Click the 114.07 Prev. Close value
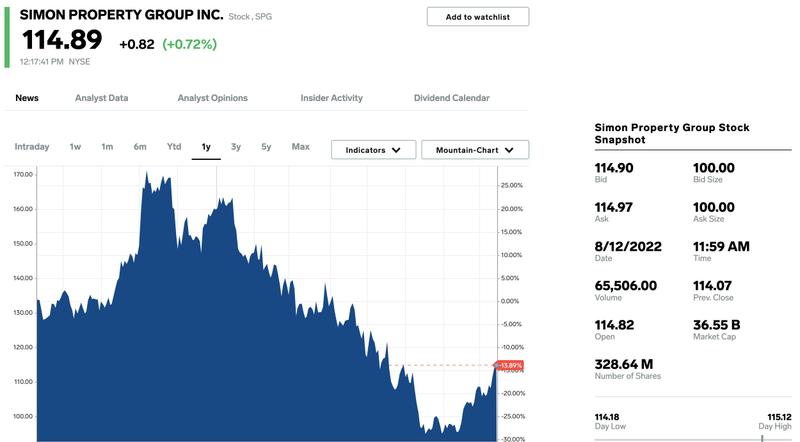 712,286
